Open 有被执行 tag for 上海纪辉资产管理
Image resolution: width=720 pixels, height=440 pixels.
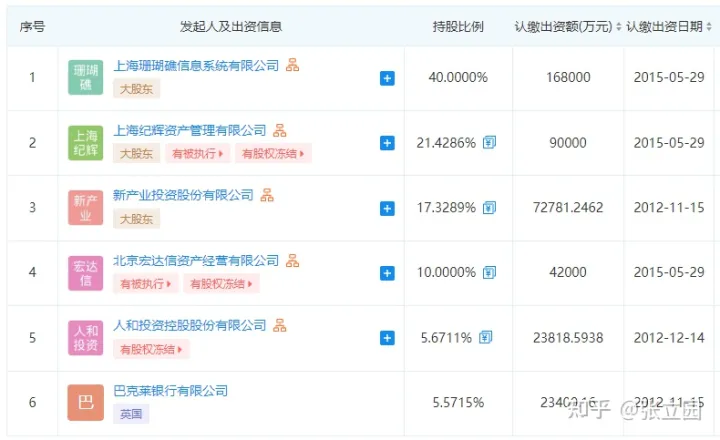(x=197, y=153)
